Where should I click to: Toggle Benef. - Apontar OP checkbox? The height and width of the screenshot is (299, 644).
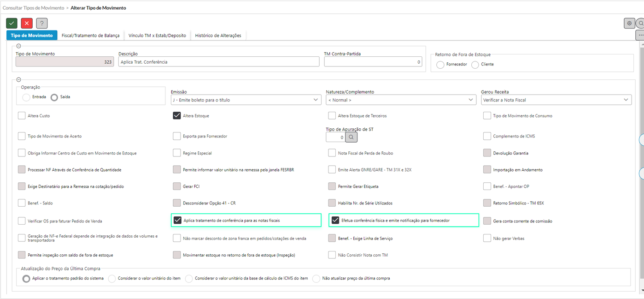[487, 186]
